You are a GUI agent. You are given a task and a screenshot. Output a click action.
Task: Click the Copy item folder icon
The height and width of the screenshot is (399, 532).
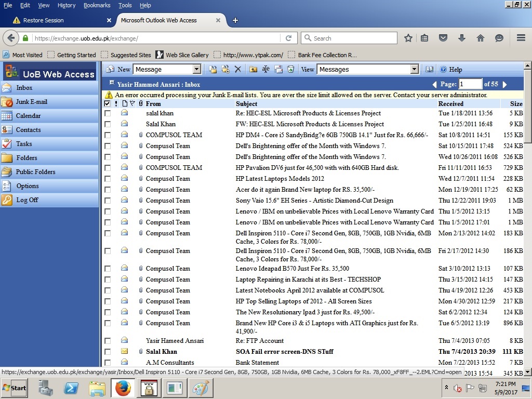225,69
